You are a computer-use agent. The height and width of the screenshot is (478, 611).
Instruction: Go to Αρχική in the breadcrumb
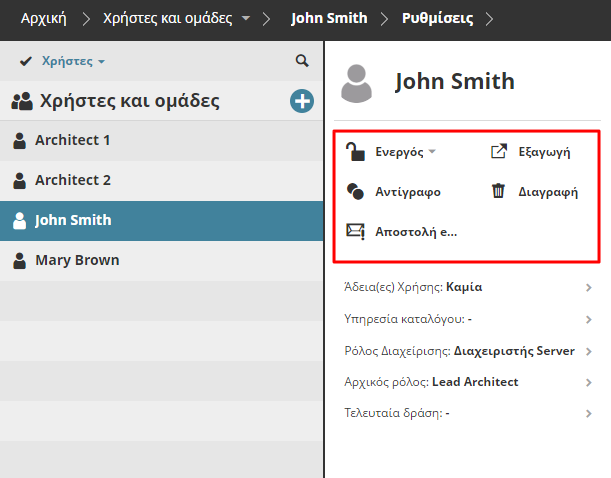[44, 19]
